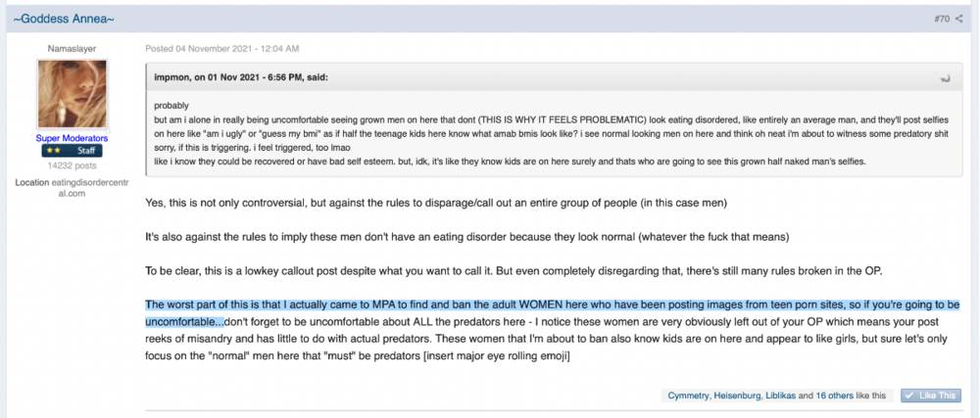Click the 14232 posts count

(72, 166)
